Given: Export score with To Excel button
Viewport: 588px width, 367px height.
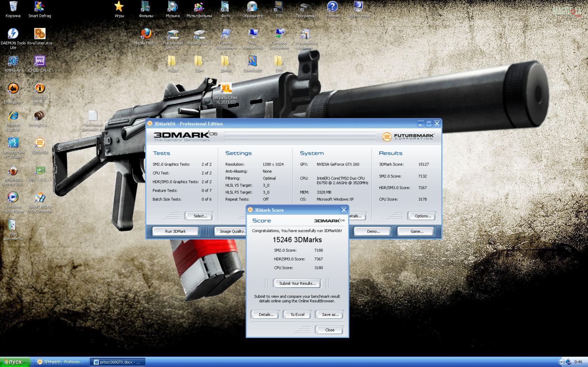Looking at the screenshot, I should coord(297,315).
